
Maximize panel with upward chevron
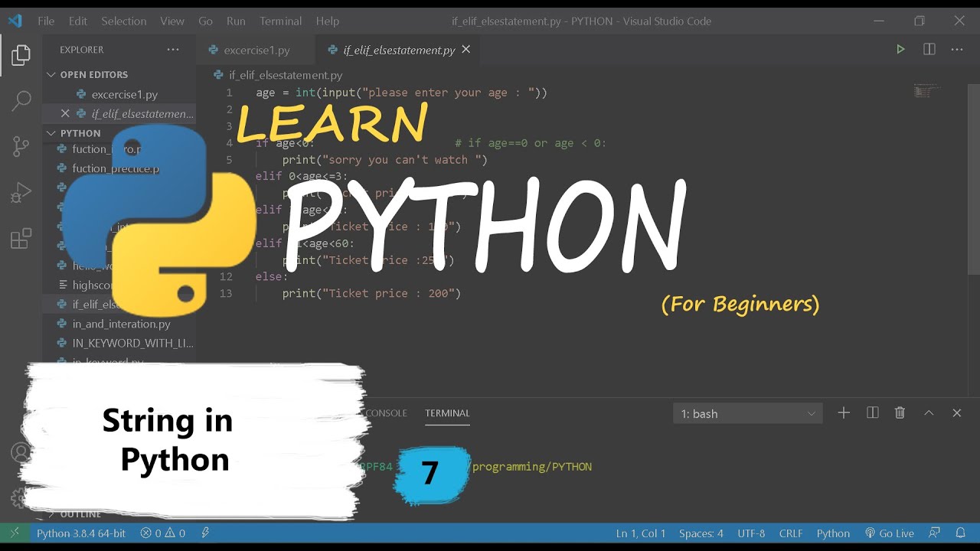pos(929,412)
